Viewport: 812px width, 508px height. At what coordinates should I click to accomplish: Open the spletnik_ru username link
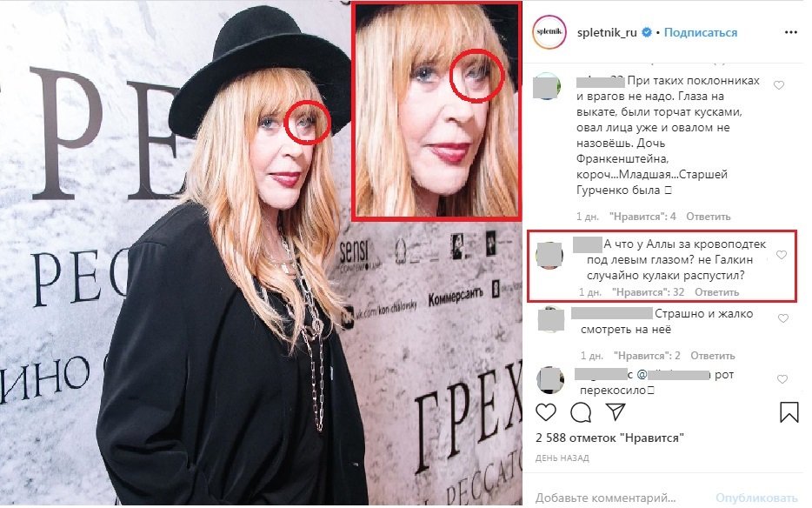(607, 33)
